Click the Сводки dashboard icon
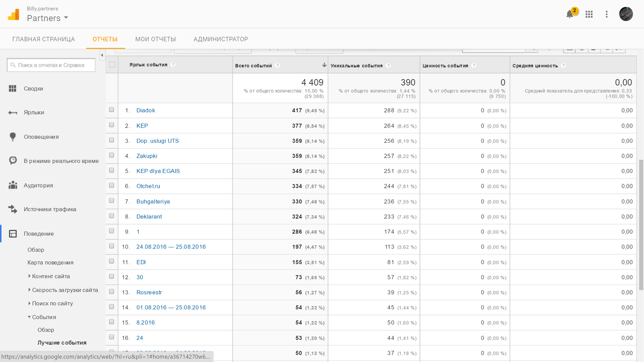The width and height of the screenshot is (644, 362). (x=13, y=88)
